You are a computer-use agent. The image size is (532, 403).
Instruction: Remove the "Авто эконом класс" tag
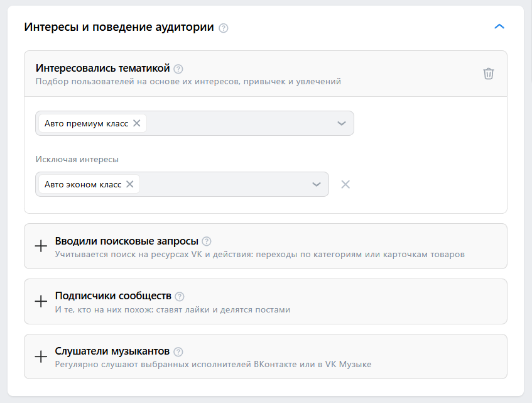coord(130,184)
